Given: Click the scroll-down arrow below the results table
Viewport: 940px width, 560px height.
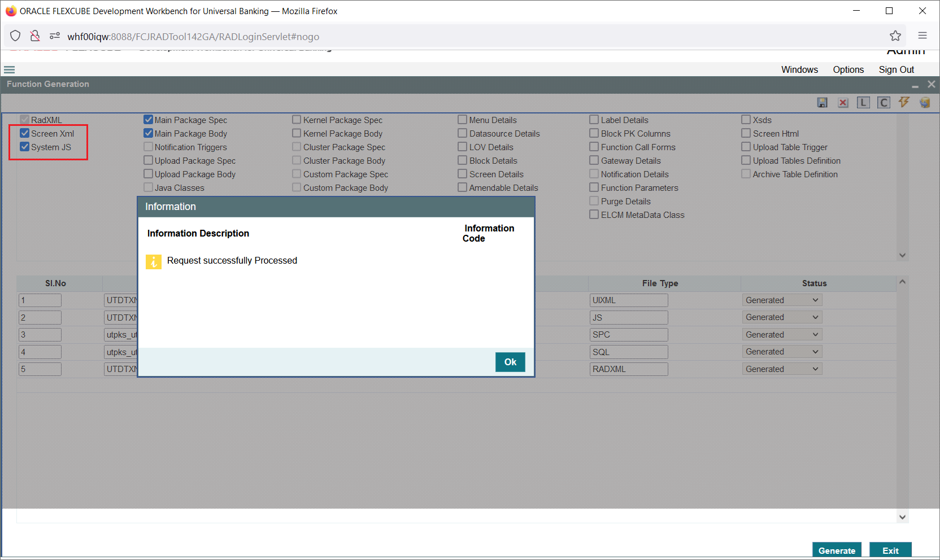Looking at the screenshot, I should pyautogui.click(x=902, y=517).
